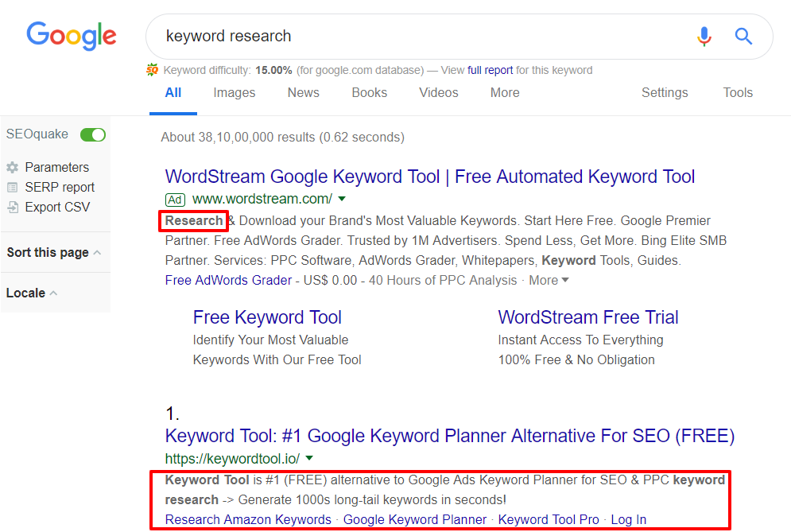Click the blue search magnifier icon
Image resolution: width=791 pixels, height=532 pixels.
pos(743,37)
